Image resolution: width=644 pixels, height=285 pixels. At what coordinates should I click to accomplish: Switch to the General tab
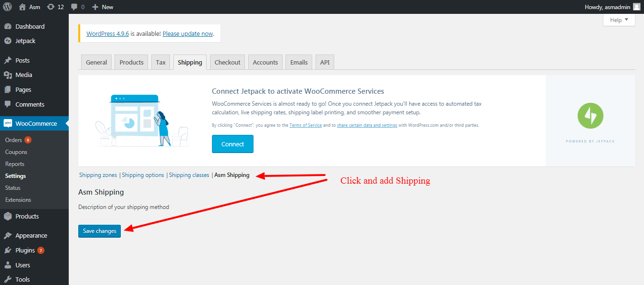point(96,62)
